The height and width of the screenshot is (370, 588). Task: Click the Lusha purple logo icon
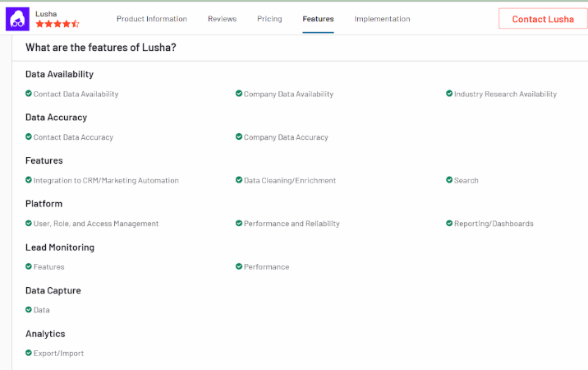click(x=17, y=19)
